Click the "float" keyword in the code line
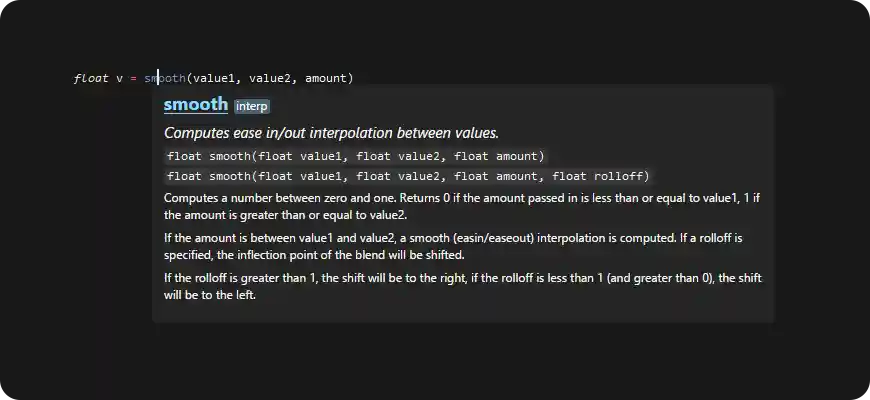870x400 pixels. [x=91, y=78]
